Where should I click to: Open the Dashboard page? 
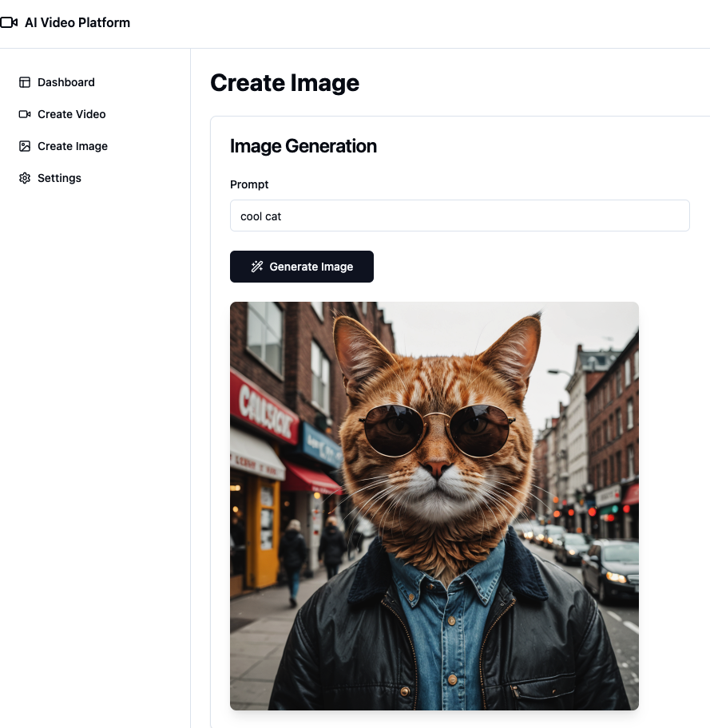click(x=65, y=82)
